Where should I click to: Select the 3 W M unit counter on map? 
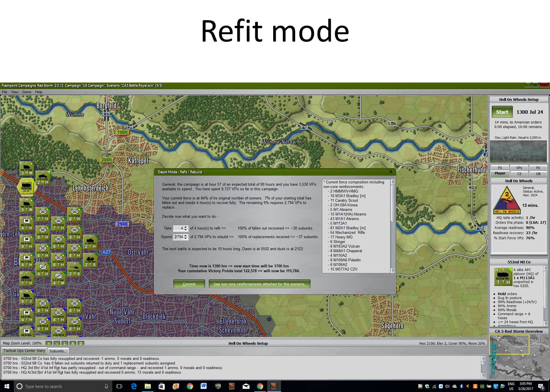(27, 169)
